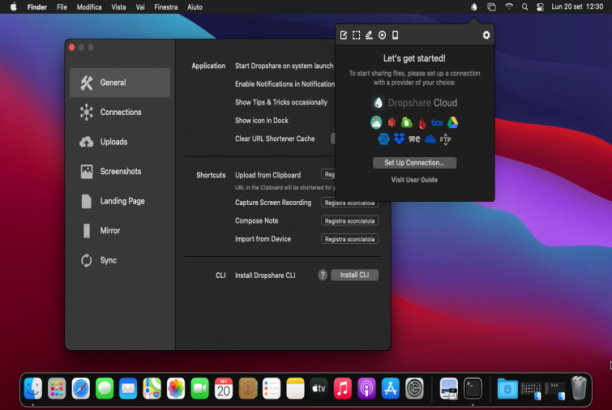Click the import from device phone icon
The image size is (612, 410).
(x=395, y=35)
